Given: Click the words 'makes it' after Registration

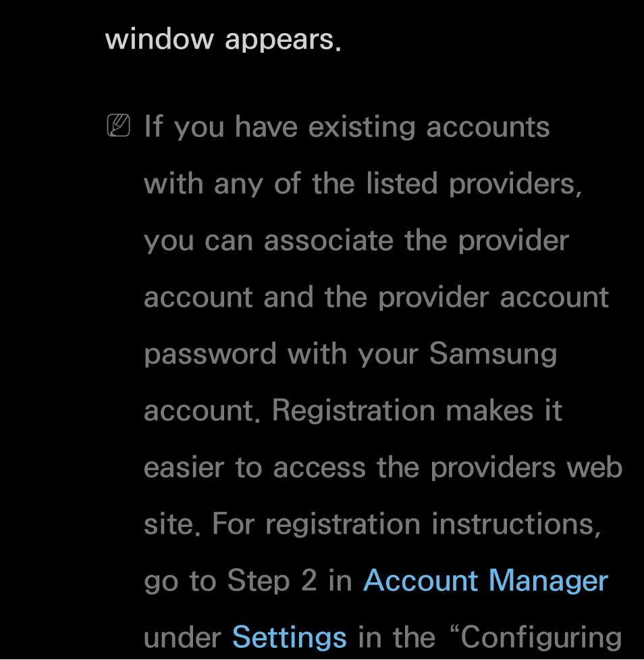Looking at the screenshot, I should coord(504,411).
